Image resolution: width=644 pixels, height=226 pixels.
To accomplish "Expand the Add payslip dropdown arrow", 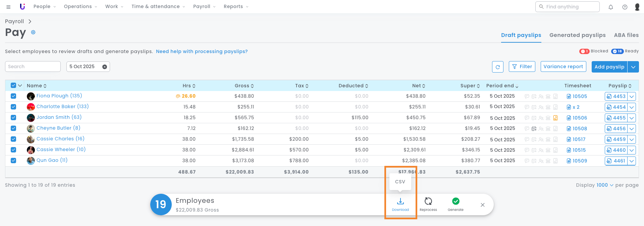I will coord(633,67).
